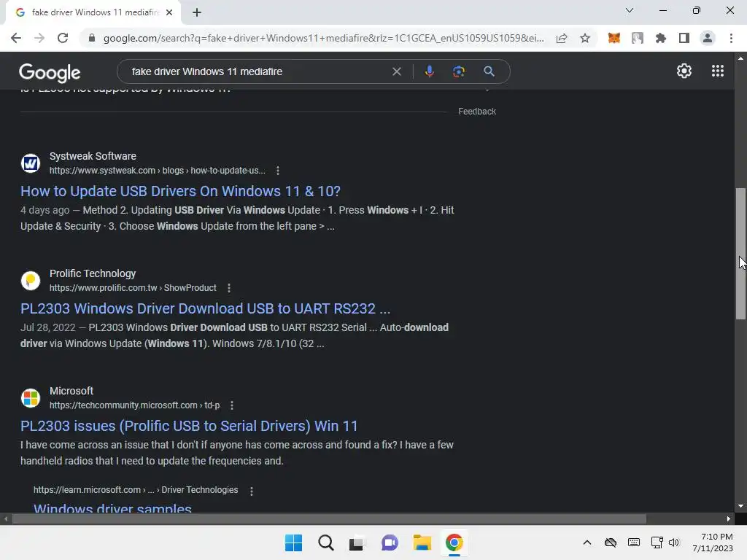Open the Chat app on taskbar
The image size is (747, 560).
tap(390, 542)
